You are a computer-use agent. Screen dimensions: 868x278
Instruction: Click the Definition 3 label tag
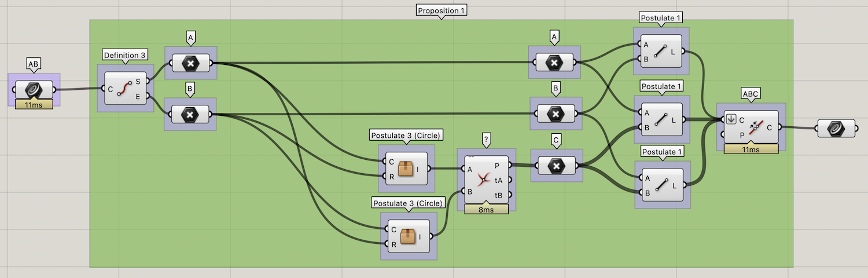point(126,55)
